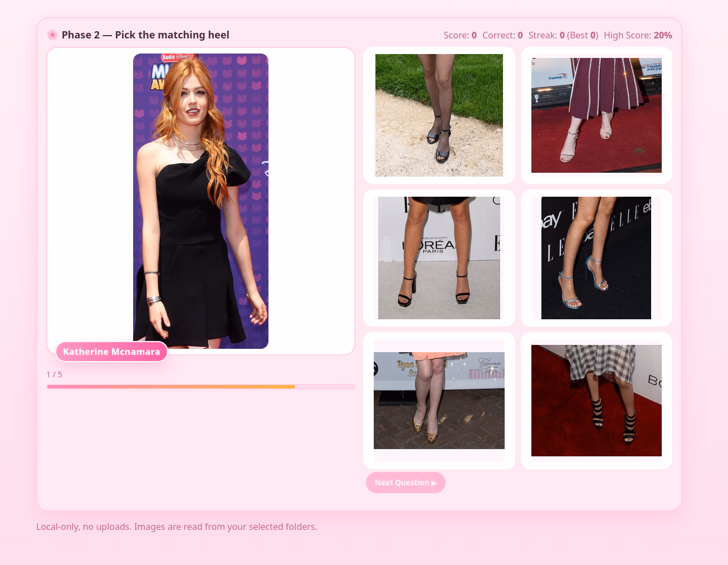
Task: Choose the silver sandals with maroon dress
Action: click(x=596, y=115)
